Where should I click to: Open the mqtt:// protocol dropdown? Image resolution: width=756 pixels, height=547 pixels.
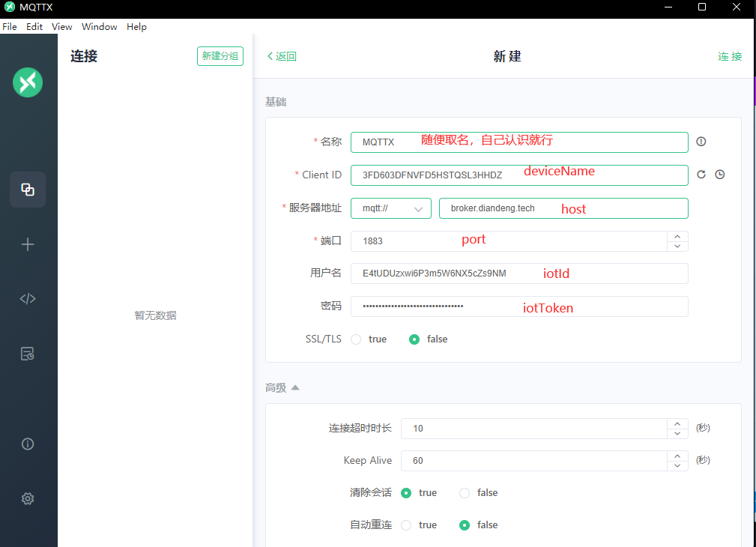tap(390, 208)
